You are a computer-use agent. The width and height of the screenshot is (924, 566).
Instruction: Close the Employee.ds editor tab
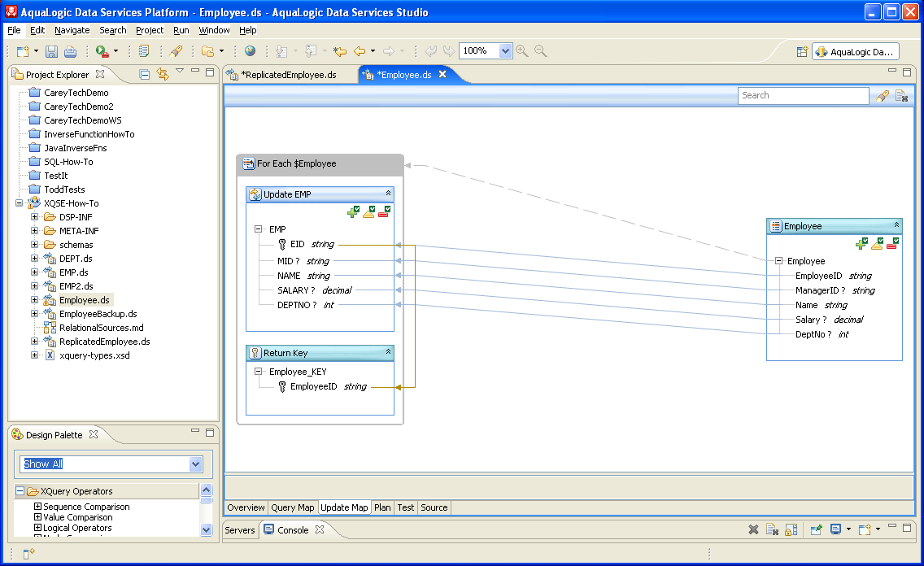442,74
